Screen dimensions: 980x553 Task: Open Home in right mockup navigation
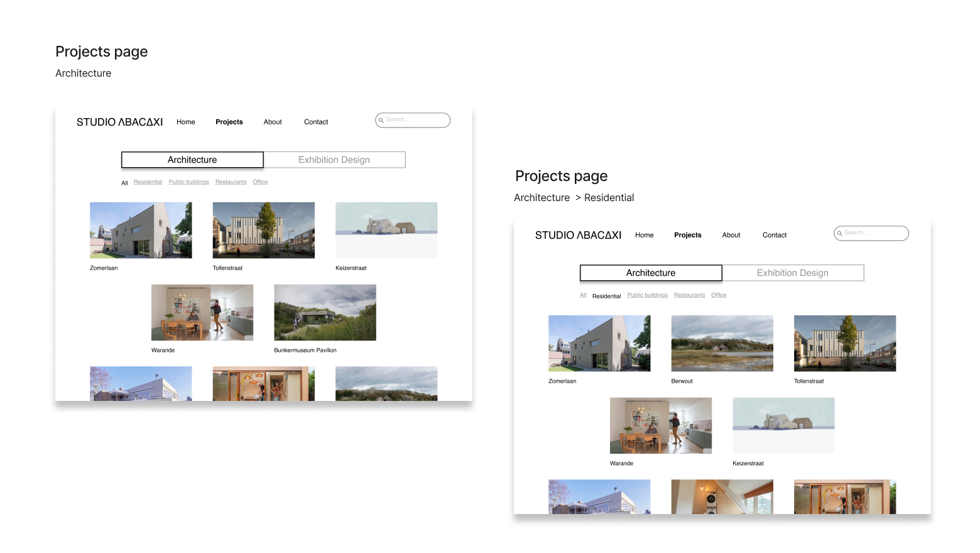tap(645, 235)
